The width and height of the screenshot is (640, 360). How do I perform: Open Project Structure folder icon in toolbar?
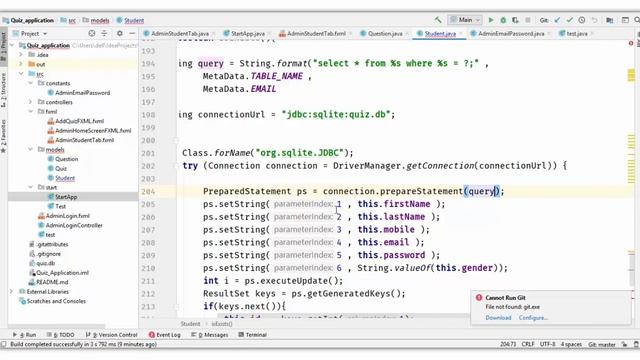(x=610, y=20)
